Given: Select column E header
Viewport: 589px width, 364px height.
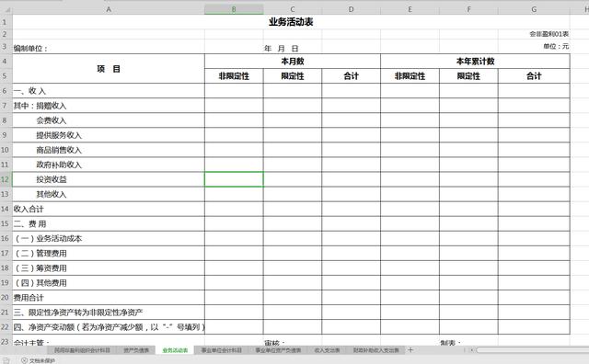Looking at the screenshot, I should (410, 9).
